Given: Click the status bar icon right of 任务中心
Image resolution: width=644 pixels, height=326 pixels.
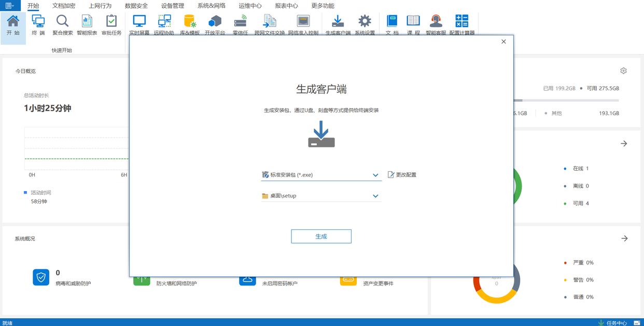Looking at the screenshot, I should (x=637, y=322).
